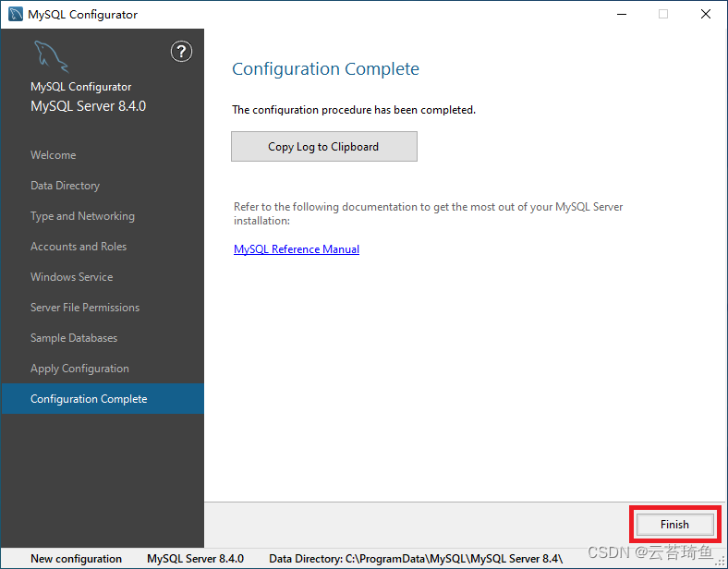This screenshot has height=569, width=728.
Task: Click the help question mark icon
Action: 181,52
